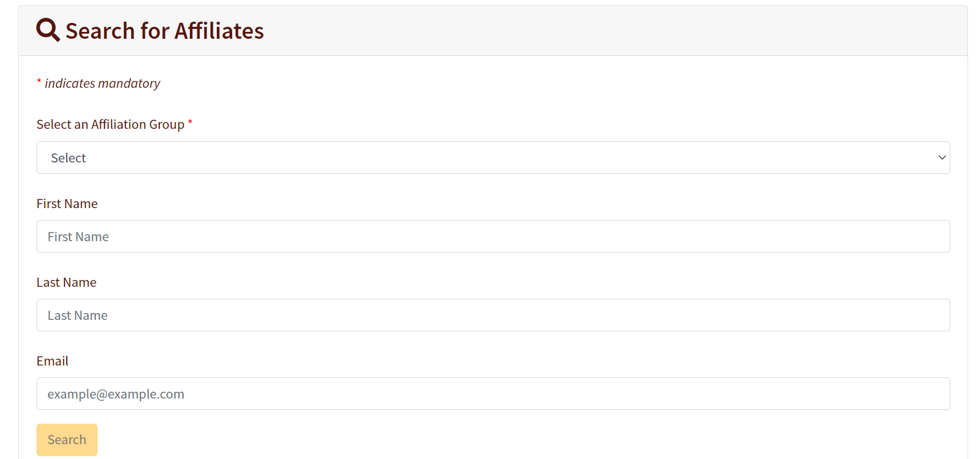Click into the Email input field
This screenshot has height=459, width=980.
tap(493, 394)
